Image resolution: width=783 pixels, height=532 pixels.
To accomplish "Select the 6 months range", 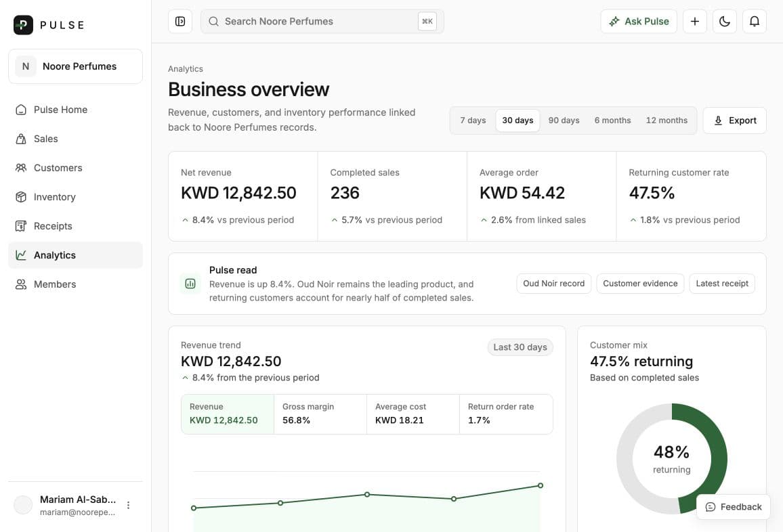I will (x=613, y=120).
